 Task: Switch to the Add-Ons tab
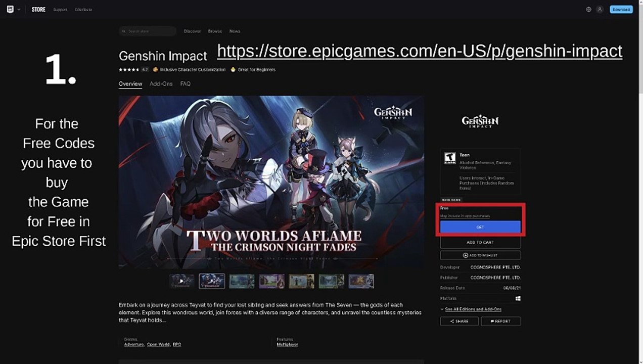tap(161, 84)
